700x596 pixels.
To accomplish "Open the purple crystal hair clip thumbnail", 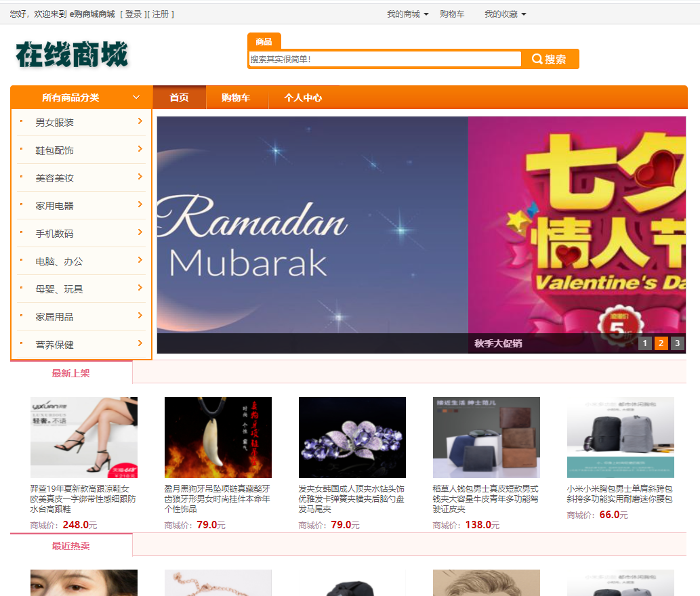I will [x=352, y=438].
